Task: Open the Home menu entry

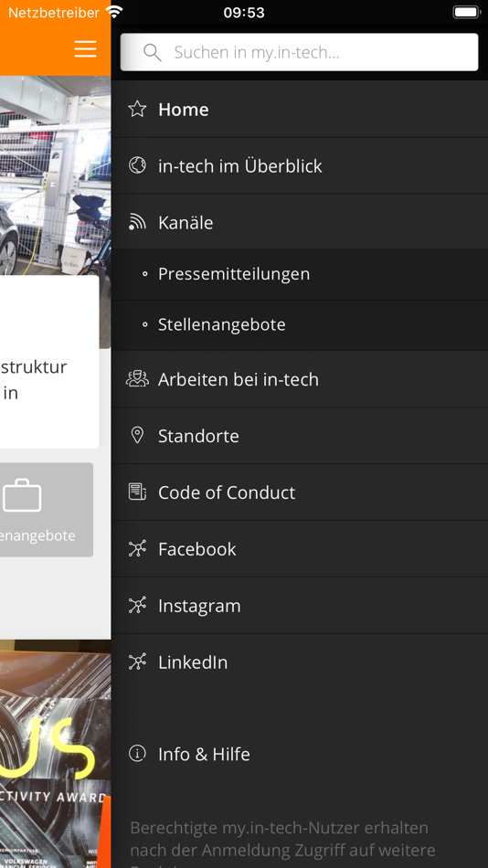Action: [x=300, y=109]
